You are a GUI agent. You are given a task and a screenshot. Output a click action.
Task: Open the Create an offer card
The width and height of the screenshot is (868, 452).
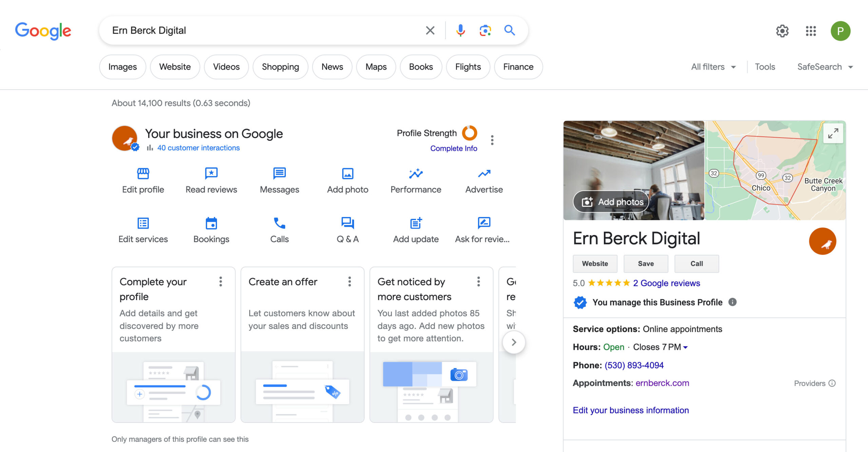[x=302, y=345]
